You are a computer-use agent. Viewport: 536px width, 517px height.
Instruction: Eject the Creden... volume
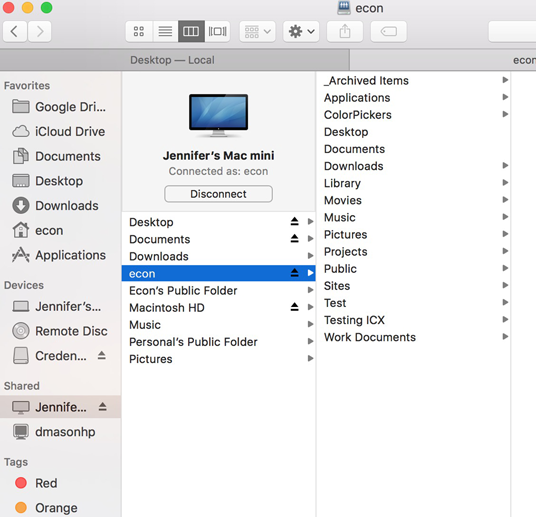tap(102, 355)
